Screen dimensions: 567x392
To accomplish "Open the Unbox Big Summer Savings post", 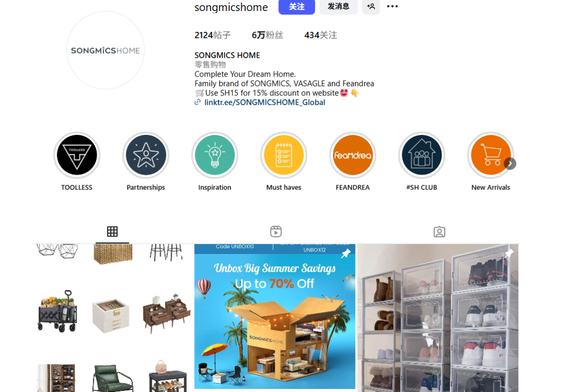I will 275,316.
